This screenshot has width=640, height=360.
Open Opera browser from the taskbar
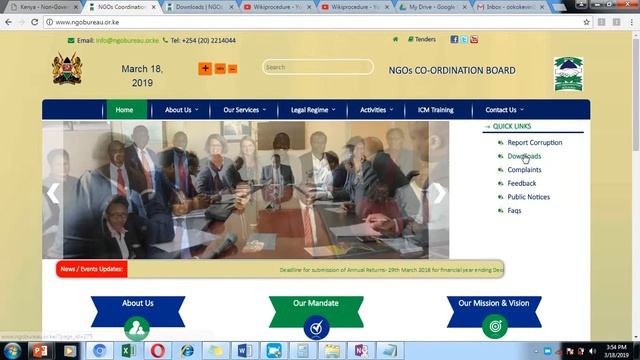(x=158, y=351)
